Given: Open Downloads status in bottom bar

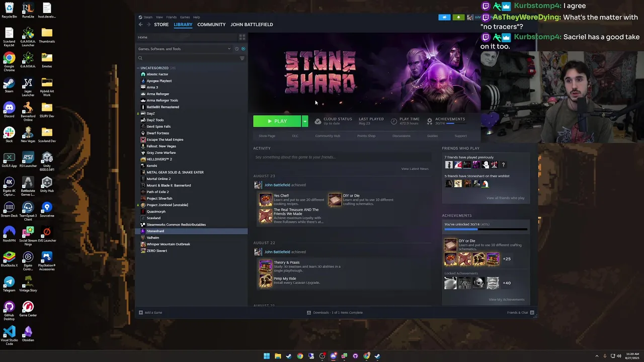Looking at the screenshot, I should (x=335, y=313).
